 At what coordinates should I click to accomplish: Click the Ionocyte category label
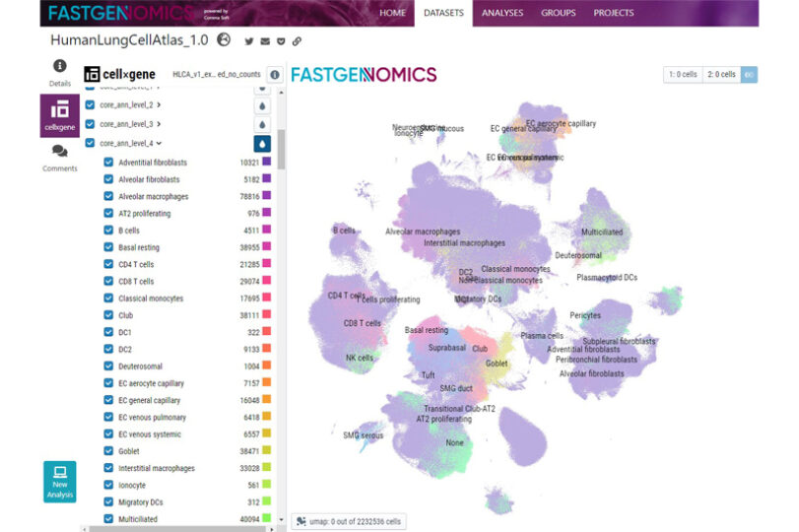pyautogui.click(x=132, y=485)
